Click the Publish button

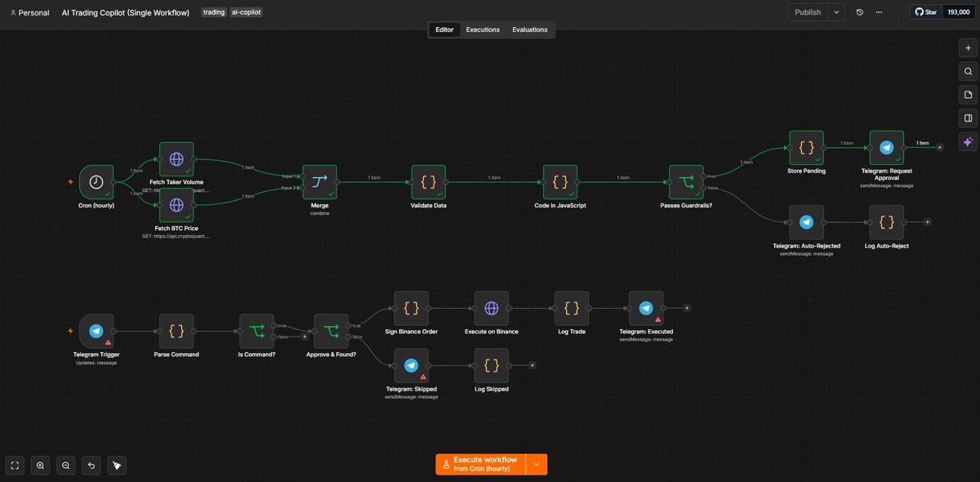point(808,12)
